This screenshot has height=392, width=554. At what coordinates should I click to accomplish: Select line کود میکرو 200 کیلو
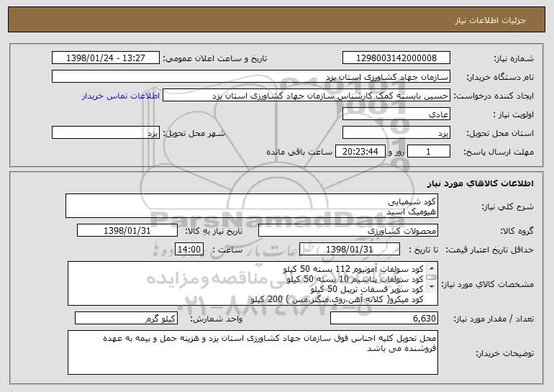click(x=337, y=299)
